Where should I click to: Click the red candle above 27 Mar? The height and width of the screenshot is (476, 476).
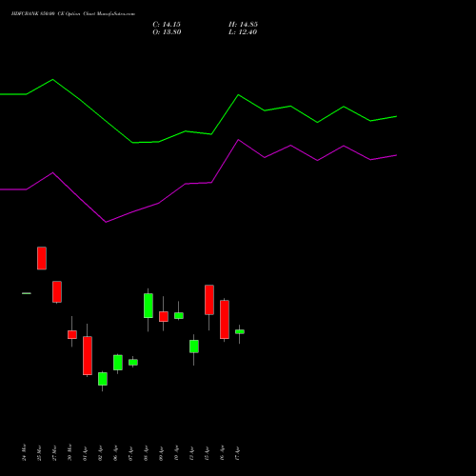pos(57,292)
